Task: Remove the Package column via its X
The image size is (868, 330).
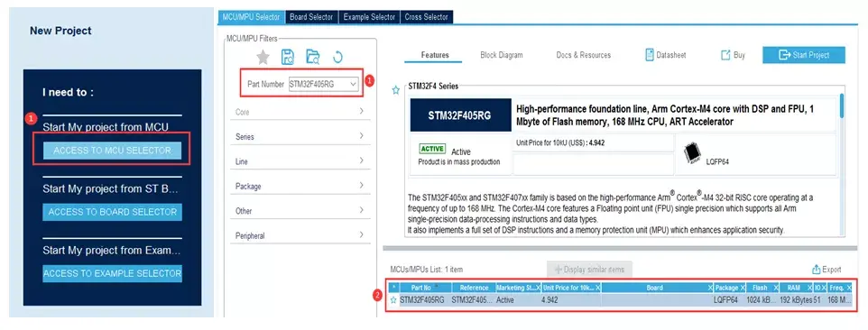Action: click(x=743, y=288)
